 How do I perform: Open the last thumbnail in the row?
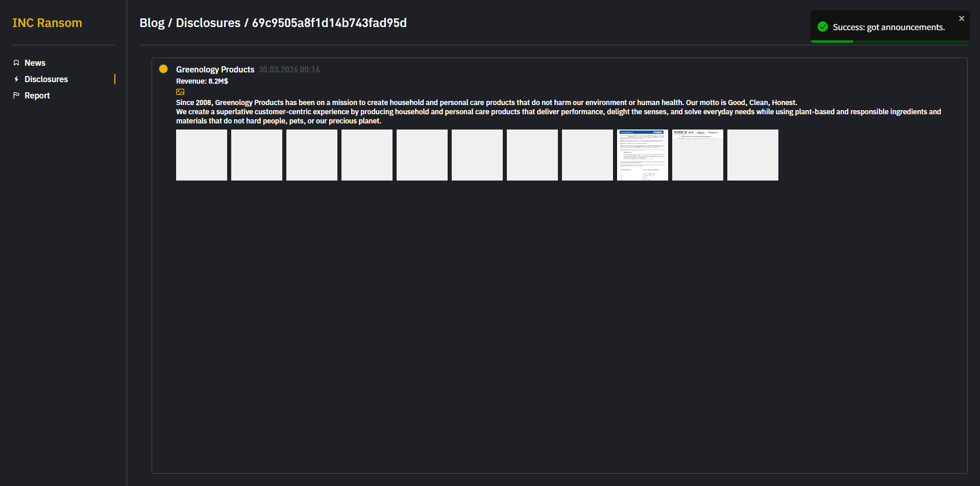click(x=753, y=155)
